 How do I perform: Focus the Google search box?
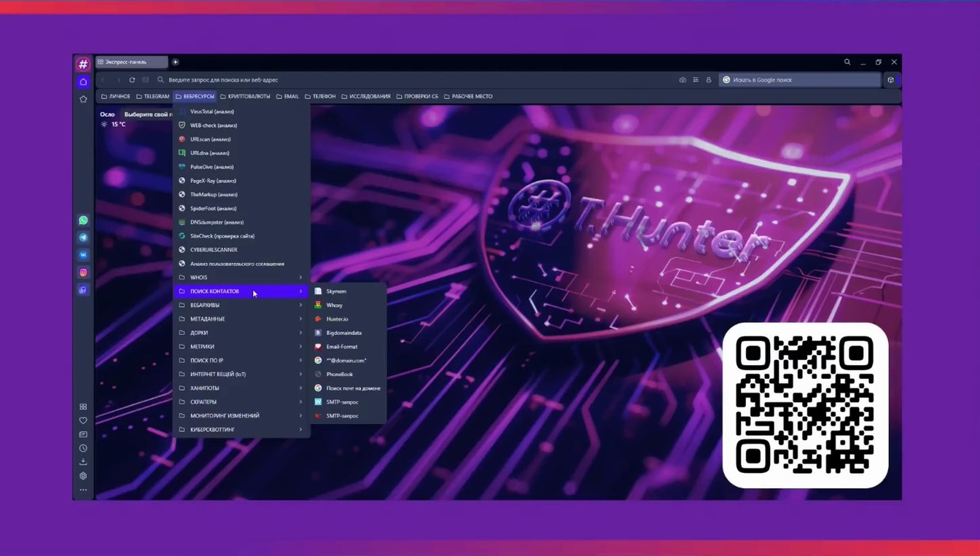click(799, 80)
